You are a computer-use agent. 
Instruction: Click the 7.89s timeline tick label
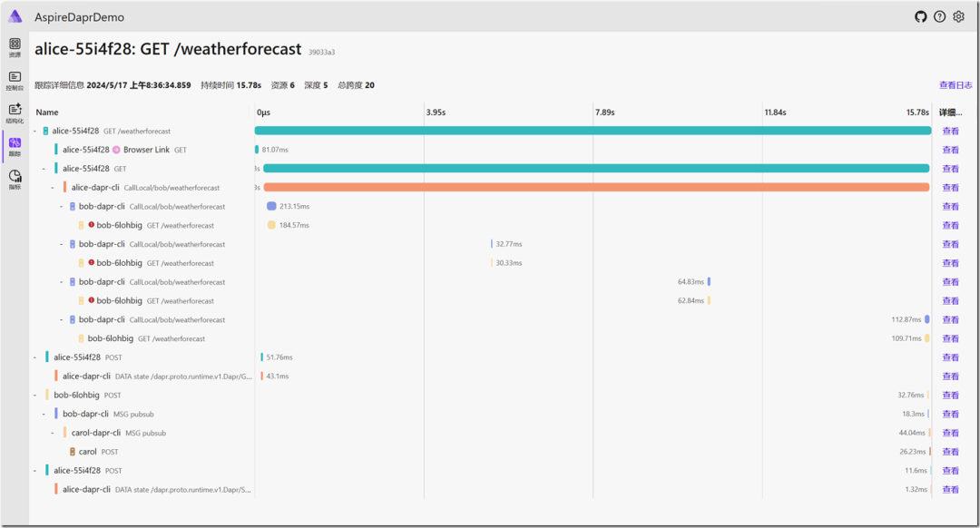tap(605, 112)
